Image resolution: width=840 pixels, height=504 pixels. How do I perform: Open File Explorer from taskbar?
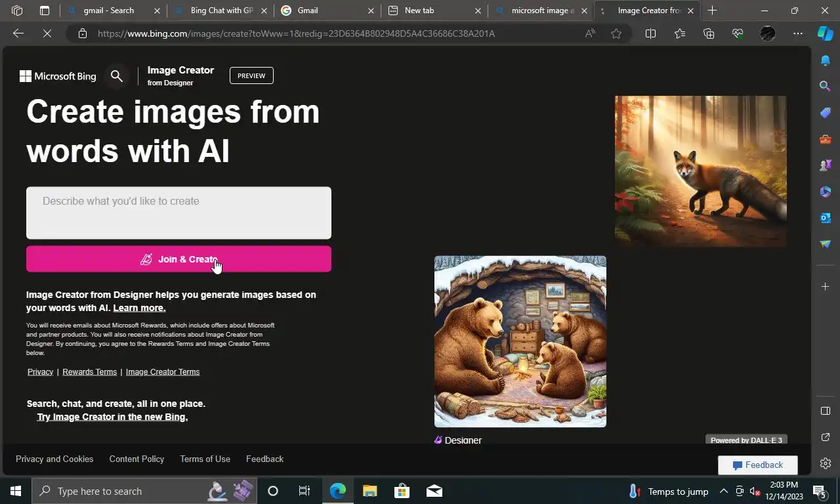point(369,491)
